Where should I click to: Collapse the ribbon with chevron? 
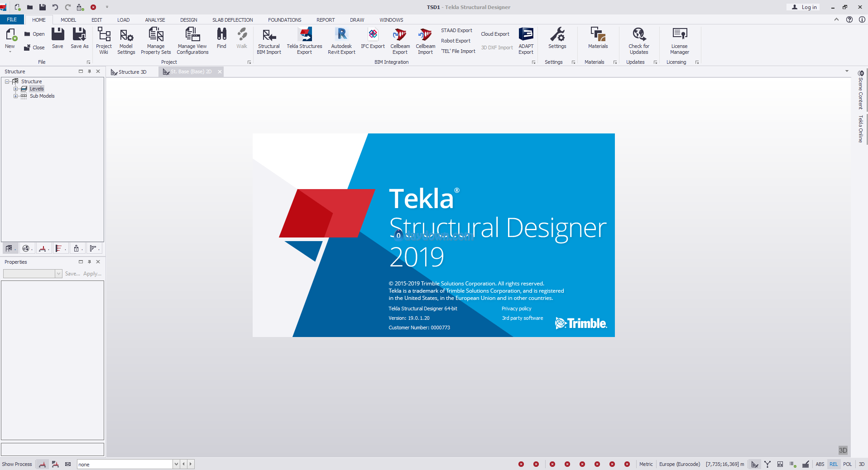(836, 19)
